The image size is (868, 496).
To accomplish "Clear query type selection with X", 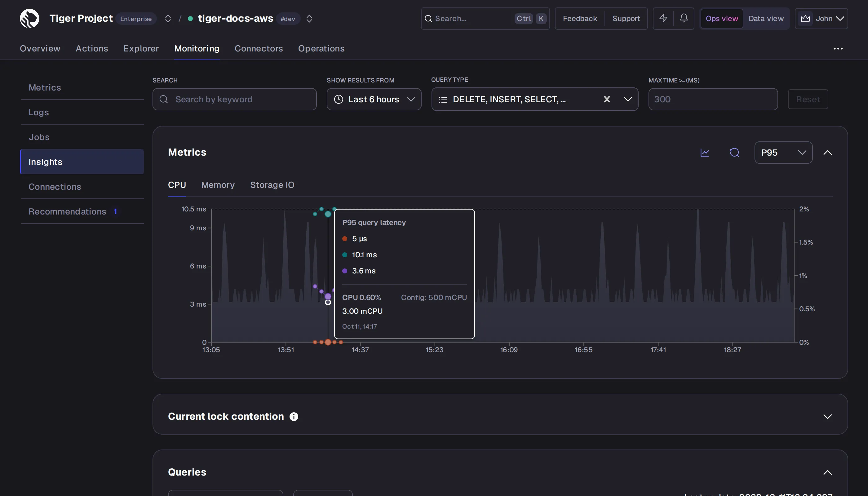I will [606, 99].
